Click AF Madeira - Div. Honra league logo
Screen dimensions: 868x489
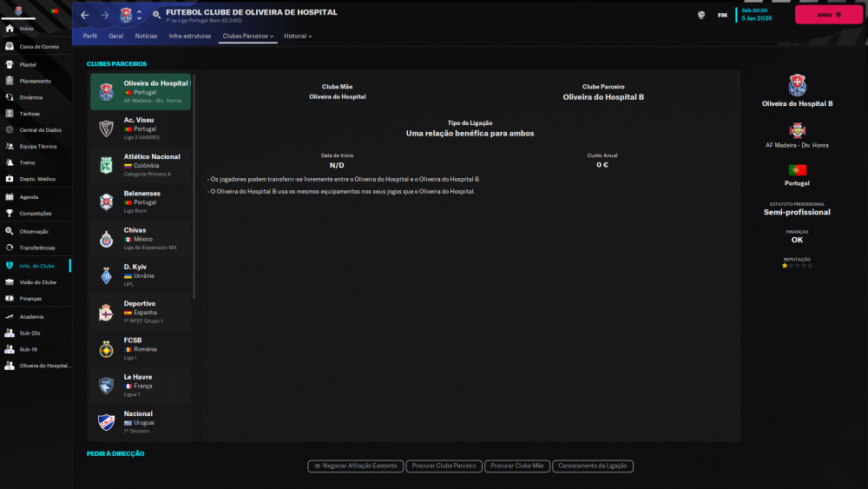[x=797, y=130]
